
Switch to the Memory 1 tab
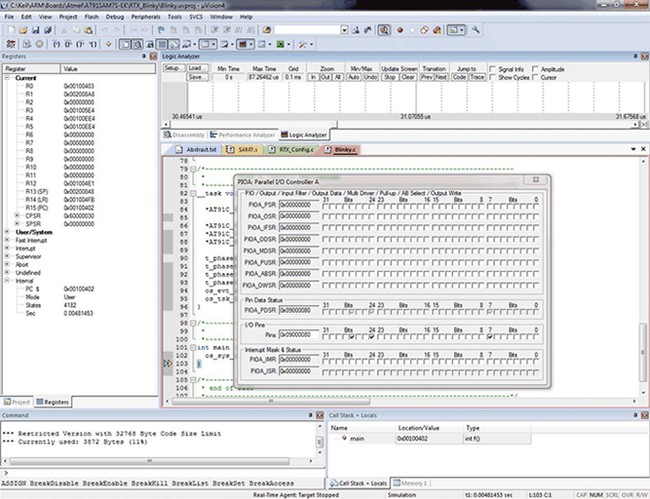pos(410,483)
